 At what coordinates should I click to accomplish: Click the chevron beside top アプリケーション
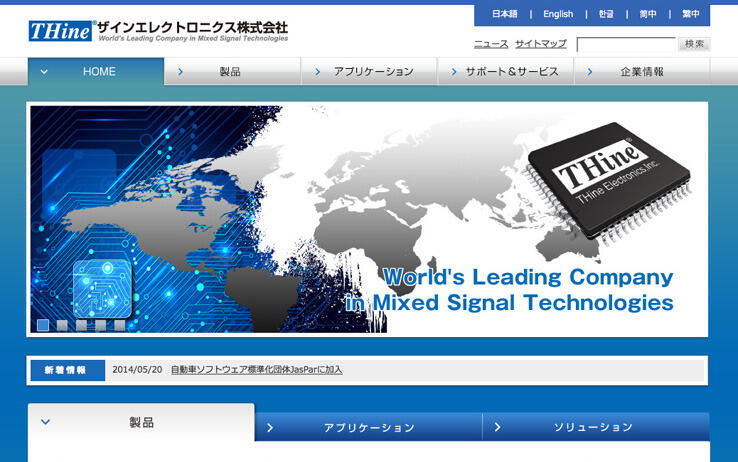coord(317,72)
